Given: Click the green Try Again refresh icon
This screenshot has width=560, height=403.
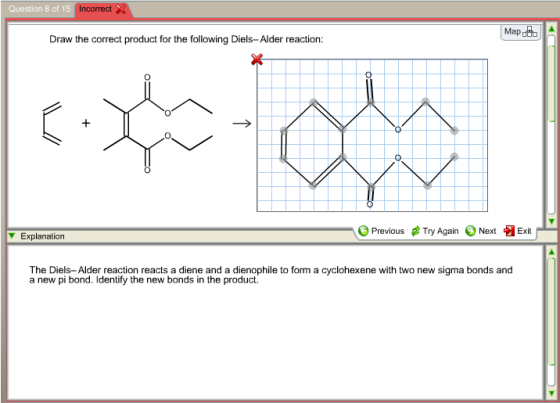Looking at the screenshot, I should click(415, 231).
